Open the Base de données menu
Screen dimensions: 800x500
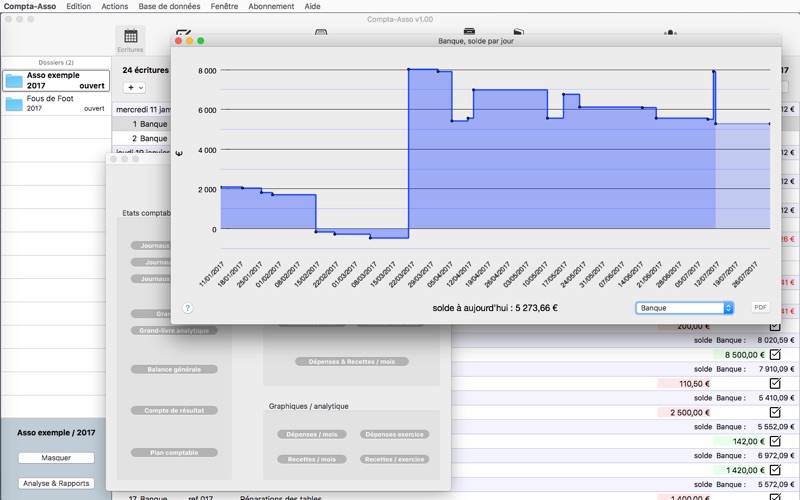point(169,6)
